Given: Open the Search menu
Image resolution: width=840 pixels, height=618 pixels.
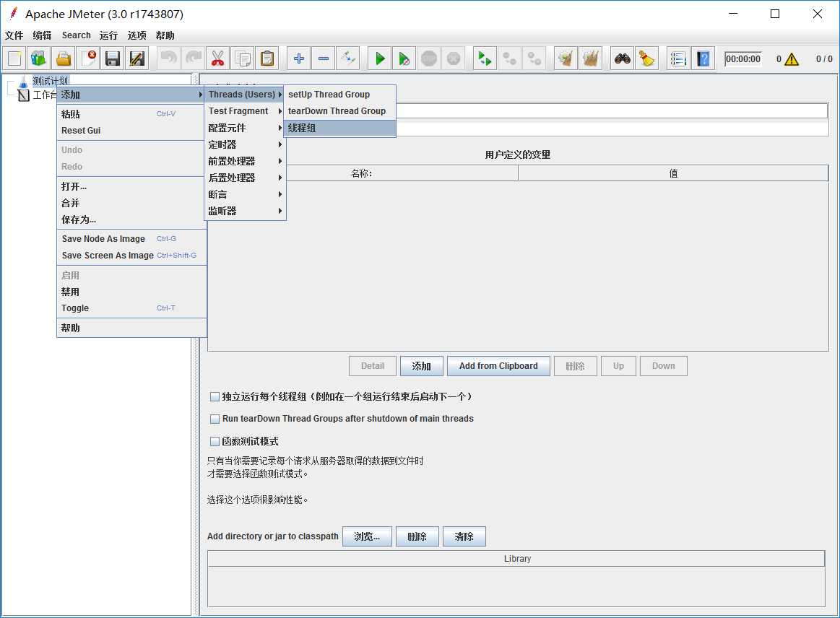Looking at the screenshot, I should click(76, 35).
